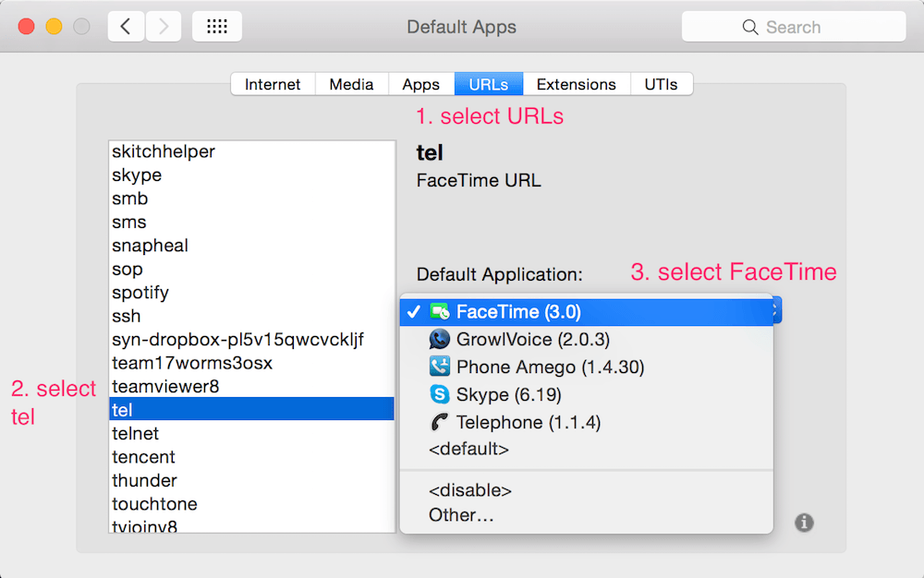Choose GrowlVoice (2.0.3) as default application

coord(587,340)
